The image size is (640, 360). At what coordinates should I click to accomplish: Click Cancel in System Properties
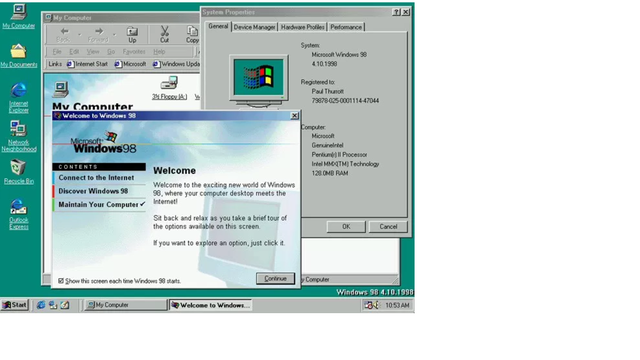(x=388, y=227)
